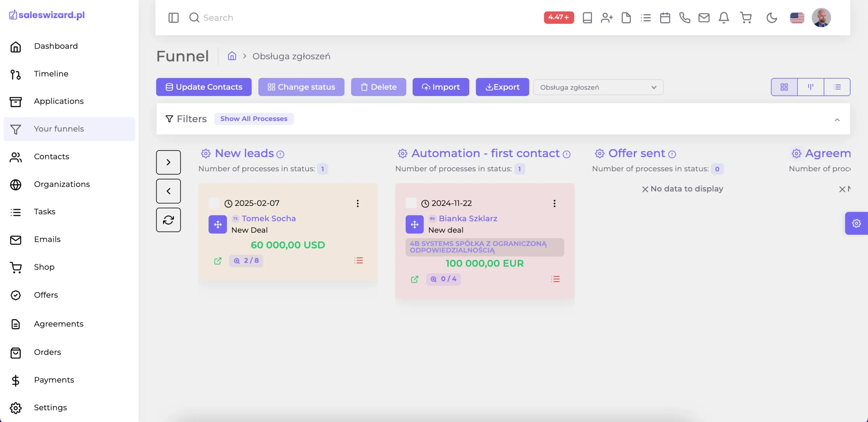This screenshot has height=422, width=868.
Task: Open Offer sent column settings gear
Action: tap(599, 153)
